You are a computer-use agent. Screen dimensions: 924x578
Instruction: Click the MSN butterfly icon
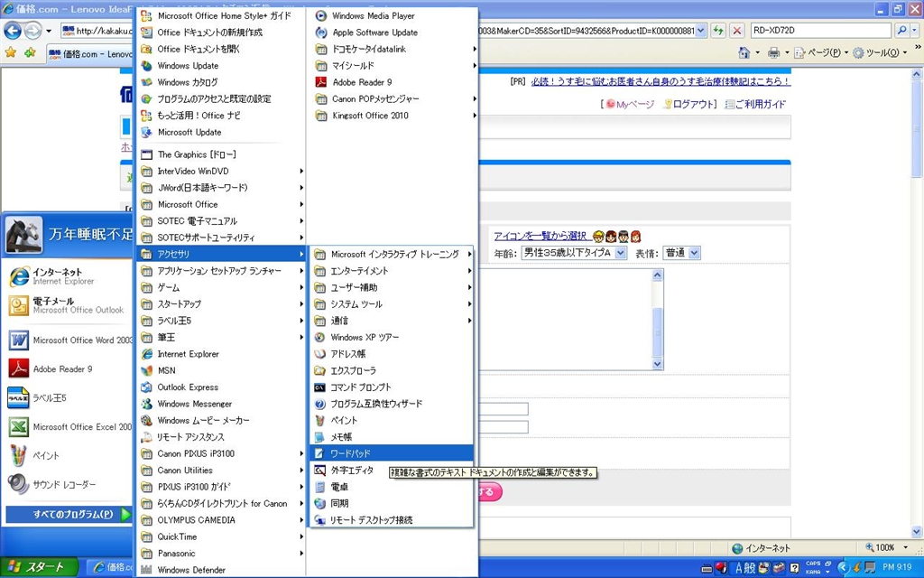pos(146,370)
